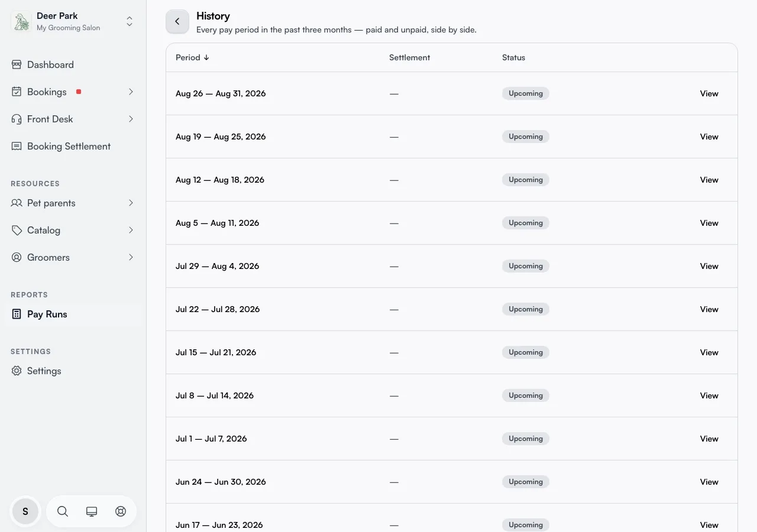Select the 'Jun 24 — Jun 30, 2026' text
Viewport: 757px width, 532px height.
pyautogui.click(x=221, y=482)
